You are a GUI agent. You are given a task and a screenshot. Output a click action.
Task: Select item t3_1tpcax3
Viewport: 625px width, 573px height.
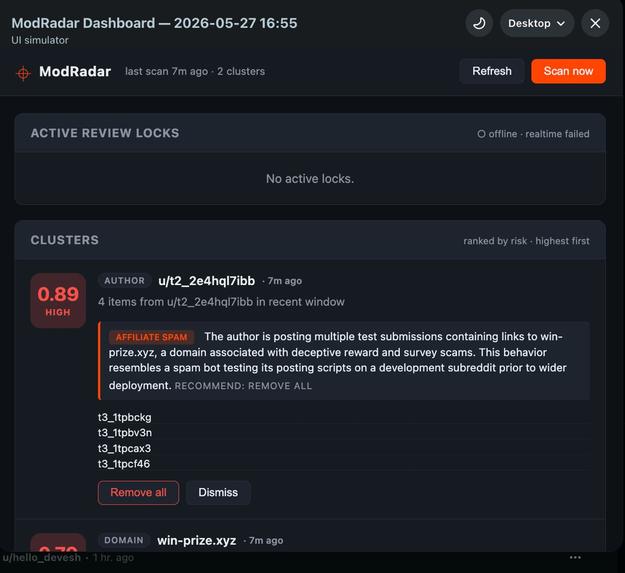tap(124, 448)
